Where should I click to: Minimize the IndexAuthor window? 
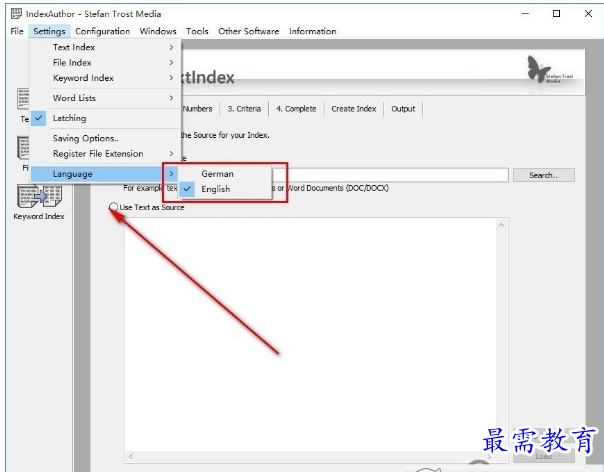[525, 13]
